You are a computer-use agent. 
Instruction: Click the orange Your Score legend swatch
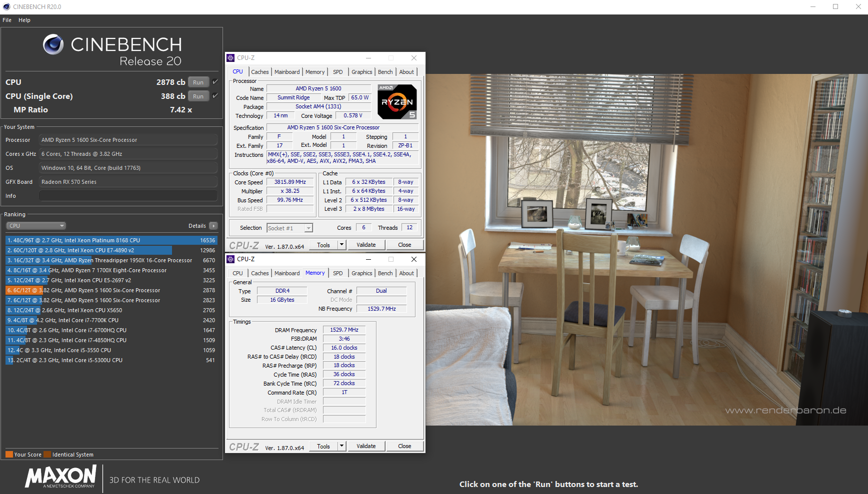pyautogui.click(x=9, y=455)
